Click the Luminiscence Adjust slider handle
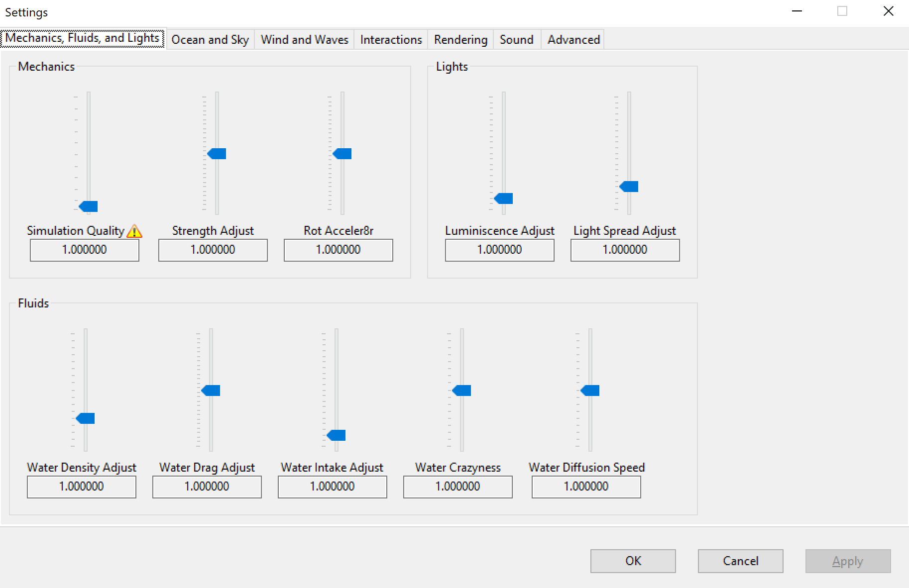The image size is (909, 588). 504,198
